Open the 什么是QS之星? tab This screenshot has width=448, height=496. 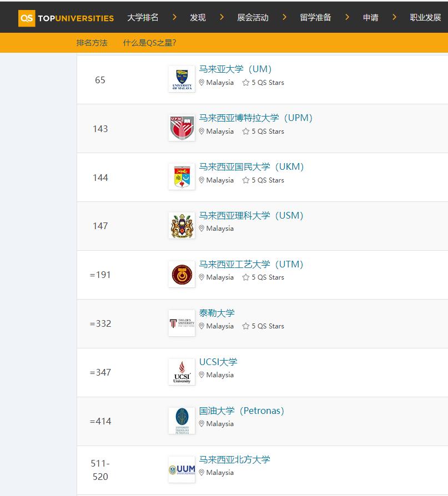coord(149,43)
